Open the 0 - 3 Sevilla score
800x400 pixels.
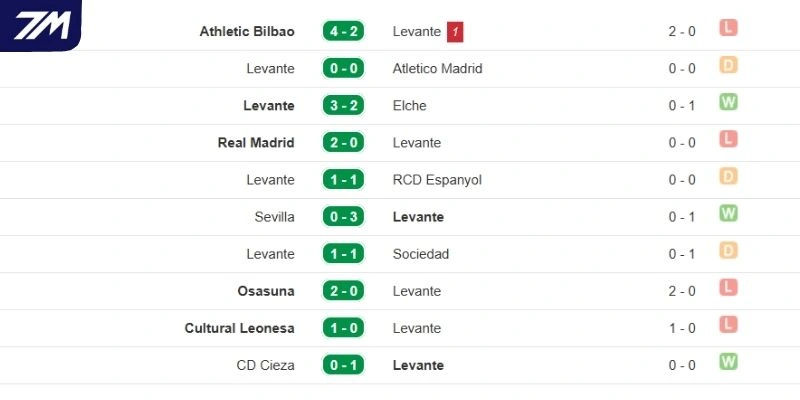point(344,217)
